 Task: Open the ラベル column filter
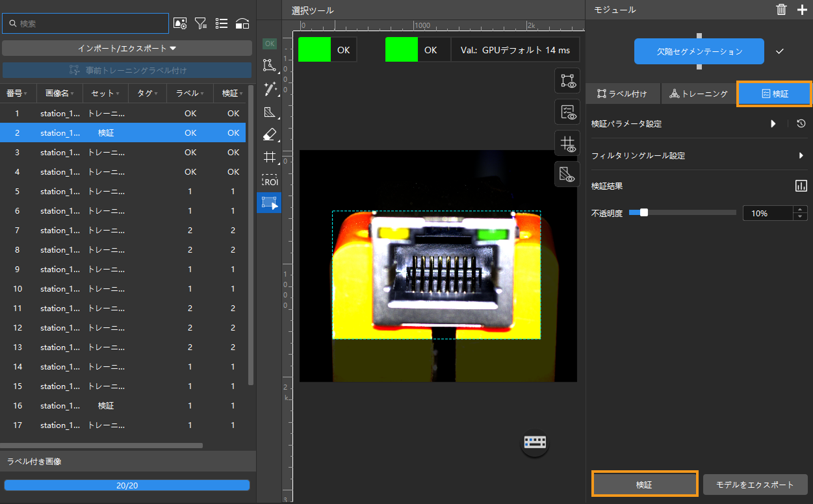click(190, 94)
